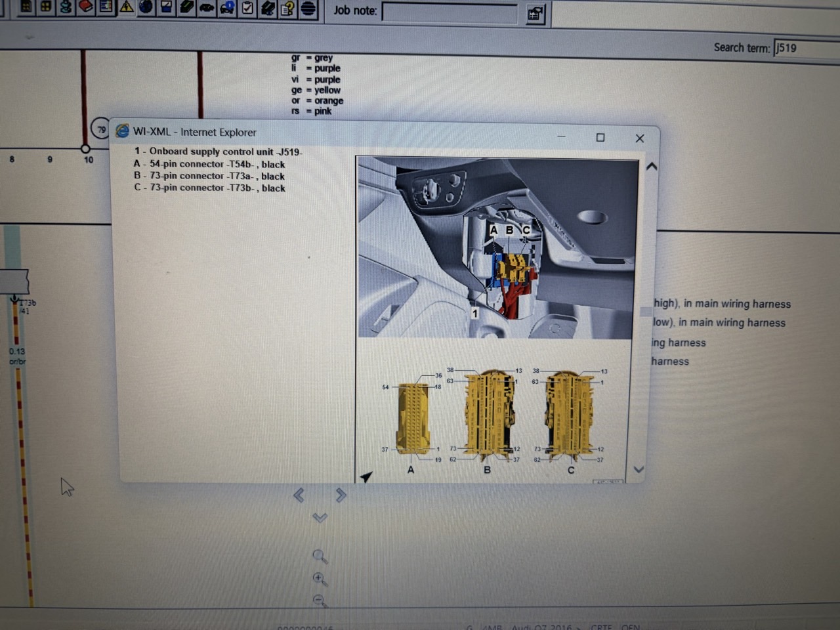Click the yellow warning triangle toolbar icon
This screenshot has height=630, width=840.
pos(126,6)
